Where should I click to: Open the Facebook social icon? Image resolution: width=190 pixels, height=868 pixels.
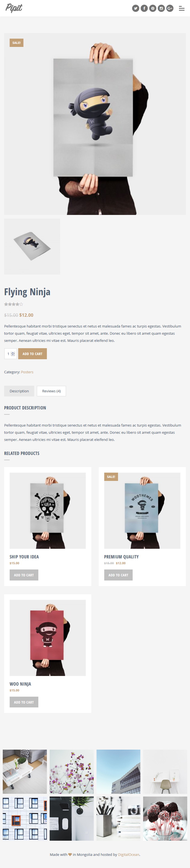click(144, 9)
